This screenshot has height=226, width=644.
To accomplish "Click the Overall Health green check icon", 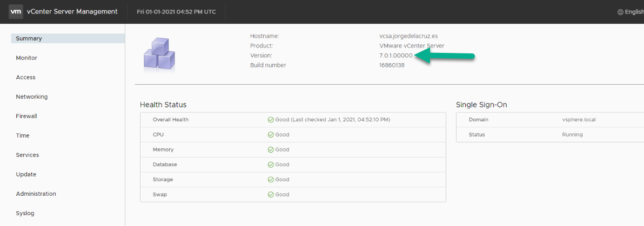I will [x=271, y=120].
